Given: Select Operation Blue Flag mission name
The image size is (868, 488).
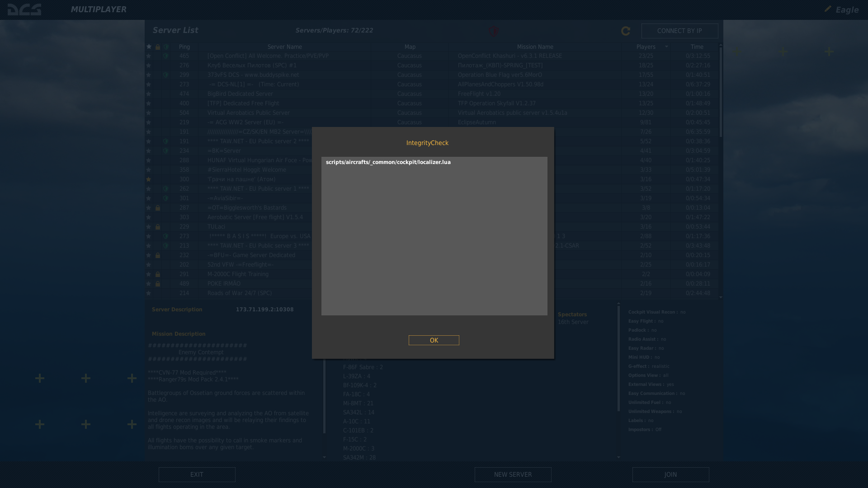Looking at the screenshot, I should click(x=500, y=75).
